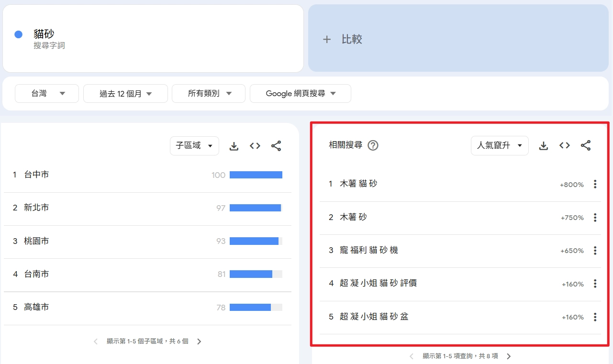This screenshot has width=613, height=364.
Task: Share the 相關搜尋 panel
Action: [586, 145]
